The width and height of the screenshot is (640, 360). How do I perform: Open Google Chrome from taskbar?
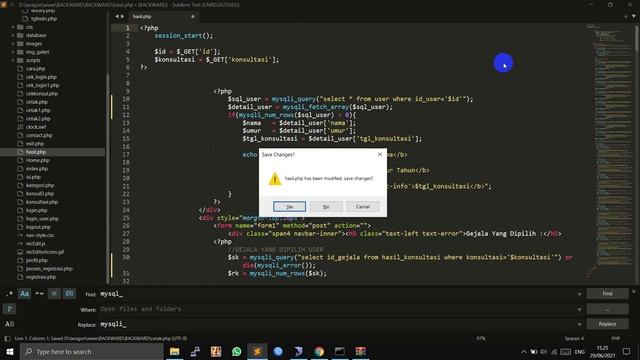point(319,351)
